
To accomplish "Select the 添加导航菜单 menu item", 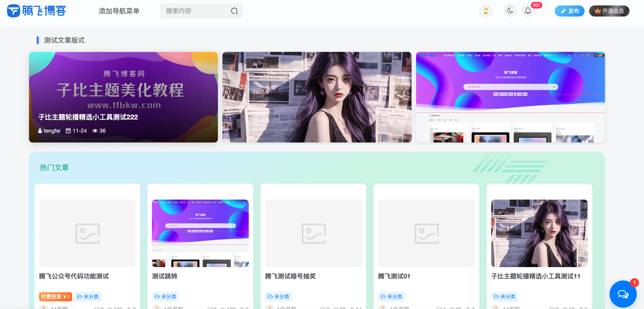I will coord(119,11).
